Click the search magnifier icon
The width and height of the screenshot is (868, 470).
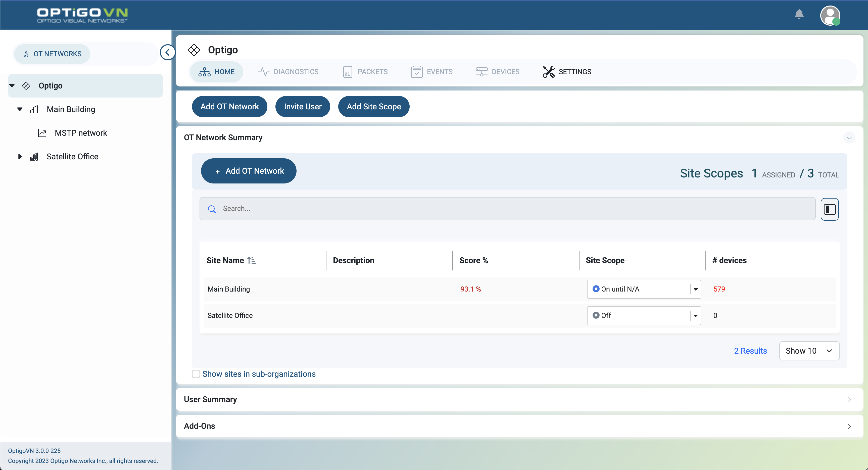point(212,209)
